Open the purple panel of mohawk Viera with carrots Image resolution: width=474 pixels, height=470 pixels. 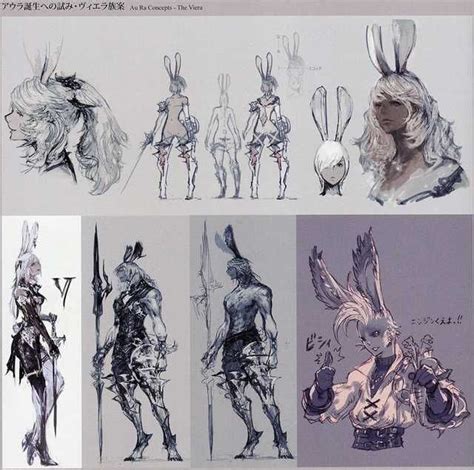(385, 340)
